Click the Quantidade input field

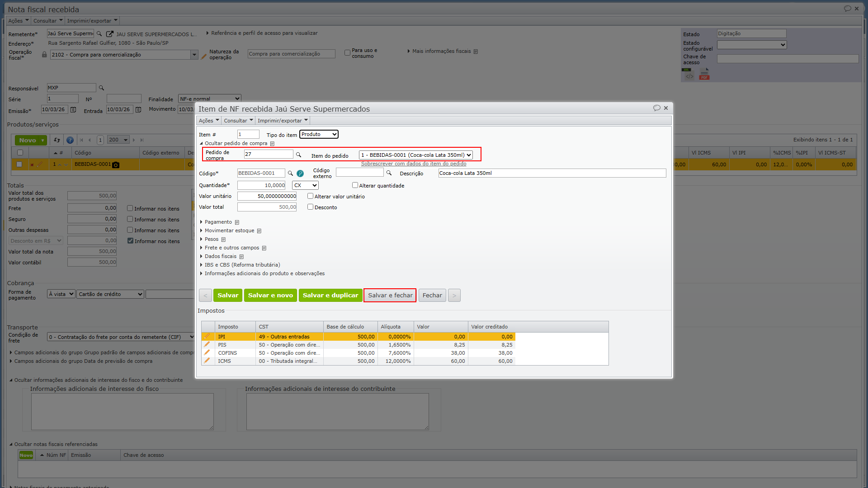pos(262,185)
